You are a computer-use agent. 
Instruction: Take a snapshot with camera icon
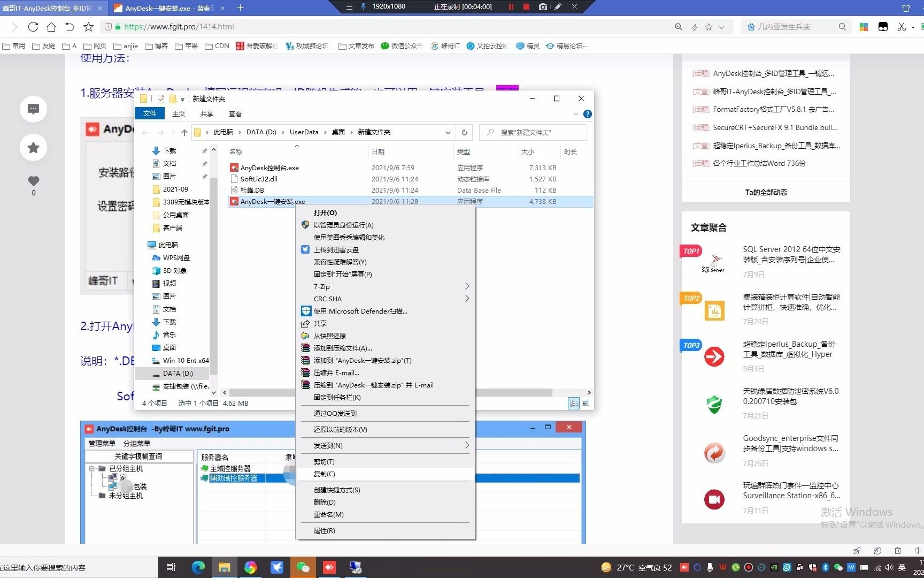(543, 6)
